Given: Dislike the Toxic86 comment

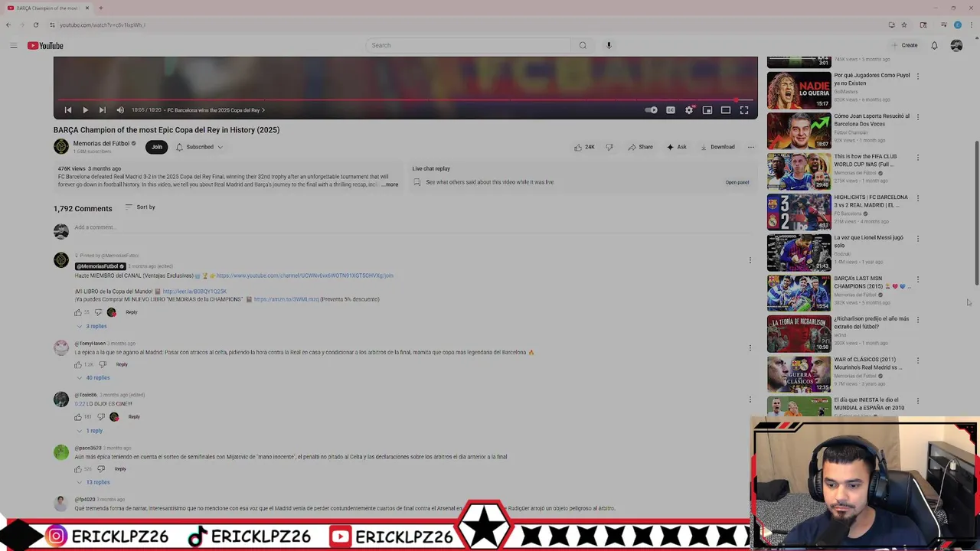Looking at the screenshot, I should tap(100, 417).
